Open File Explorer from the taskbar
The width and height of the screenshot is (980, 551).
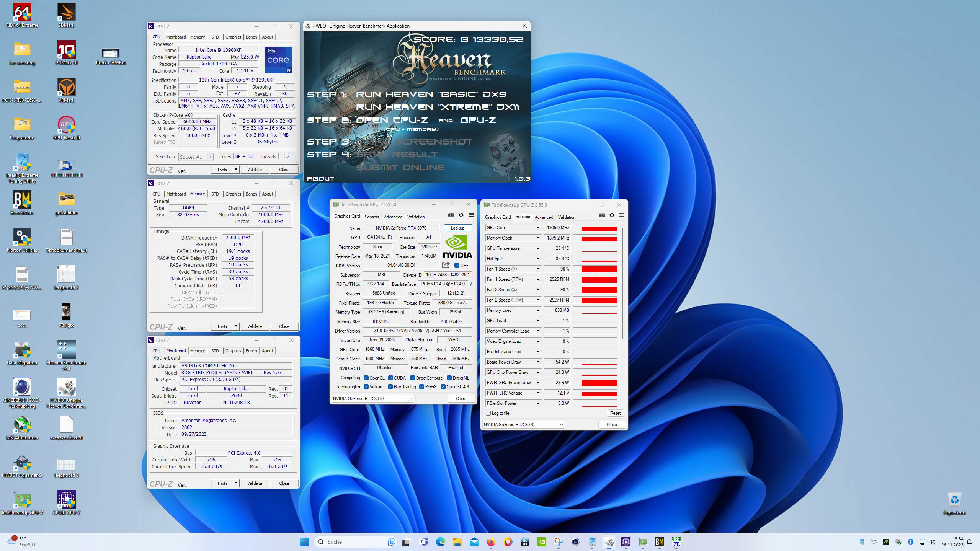coord(457,542)
